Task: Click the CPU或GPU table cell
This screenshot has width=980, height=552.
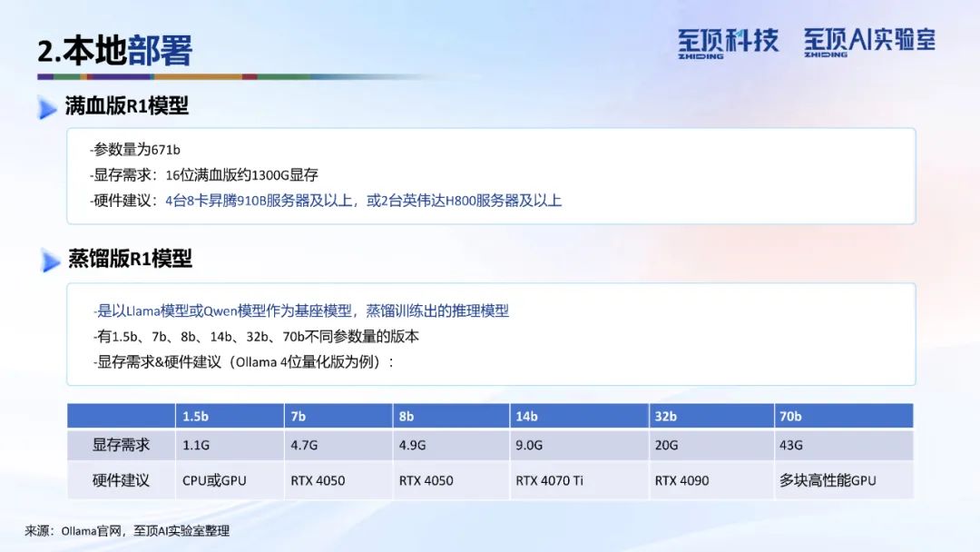Action: [x=230, y=480]
